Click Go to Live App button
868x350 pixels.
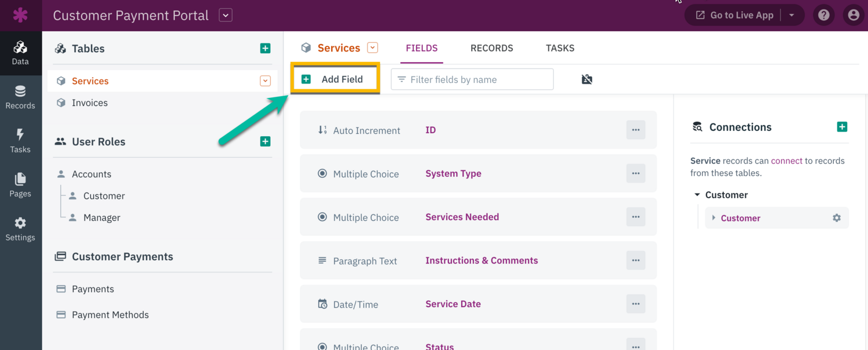pos(735,15)
